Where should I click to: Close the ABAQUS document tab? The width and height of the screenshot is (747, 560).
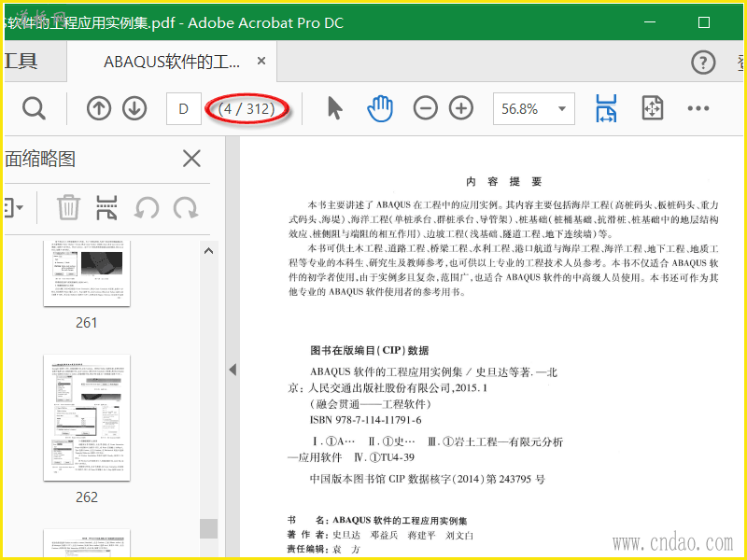click(x=261, y=61)
